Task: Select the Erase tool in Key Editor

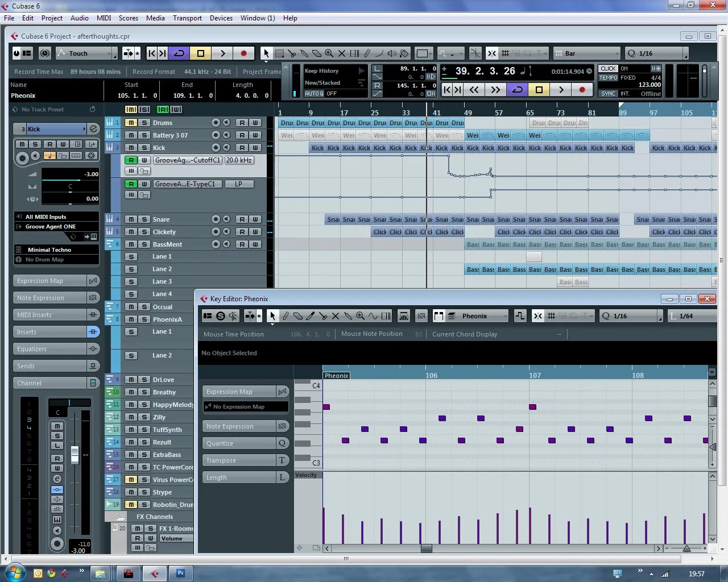Action: click(298, 316)
